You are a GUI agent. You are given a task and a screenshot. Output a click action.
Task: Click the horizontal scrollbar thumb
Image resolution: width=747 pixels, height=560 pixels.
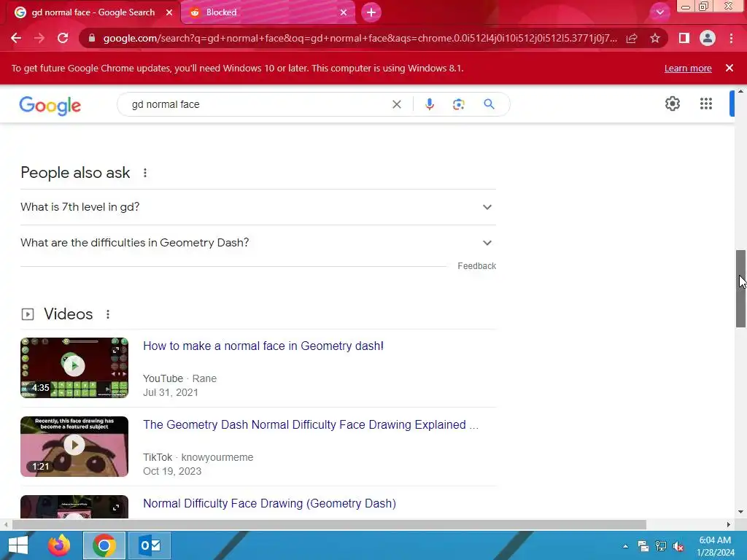[x=329, y=524]
